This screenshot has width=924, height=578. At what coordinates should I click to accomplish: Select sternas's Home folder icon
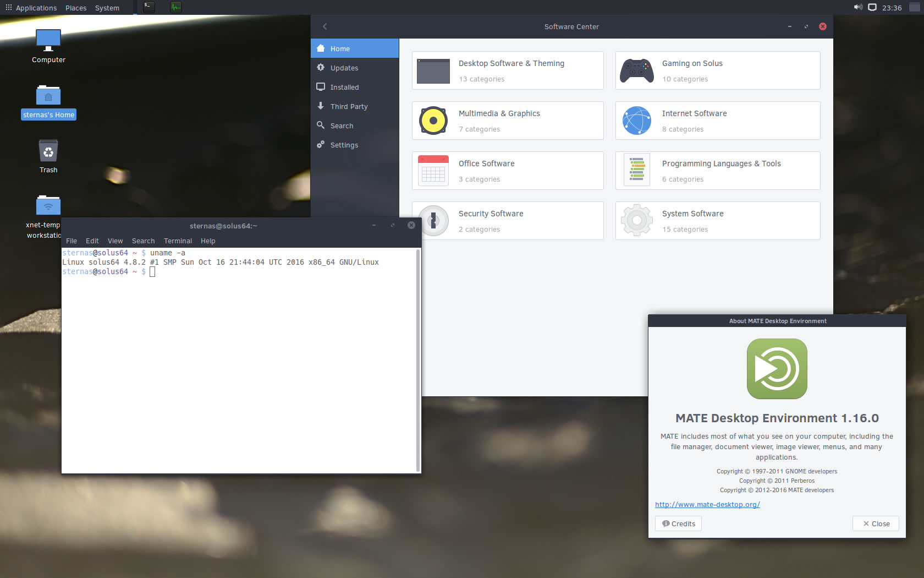pyautogui.click(x=48, y=95)
